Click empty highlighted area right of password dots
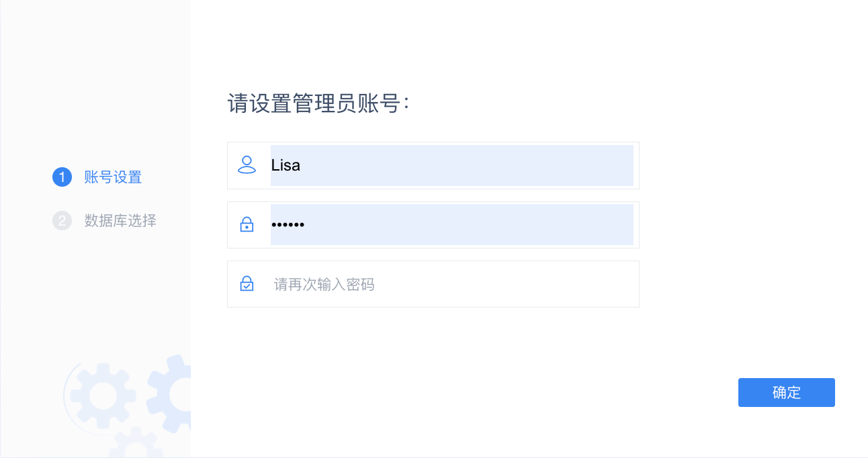The width and height of the screenshot is (868, 458). pos(470,225)
